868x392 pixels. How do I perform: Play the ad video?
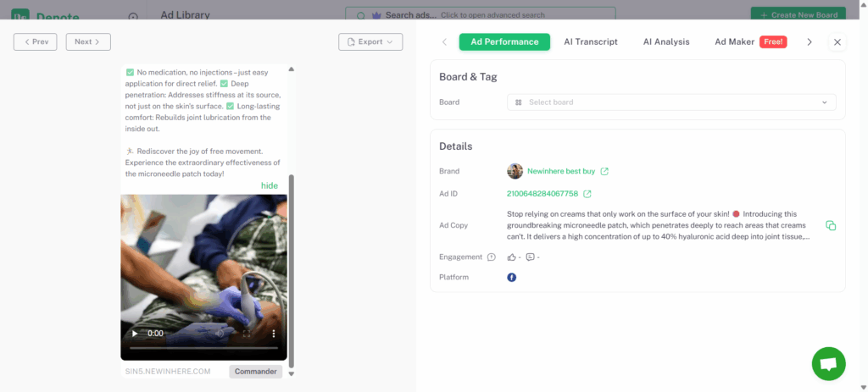[x=135, y=334]
